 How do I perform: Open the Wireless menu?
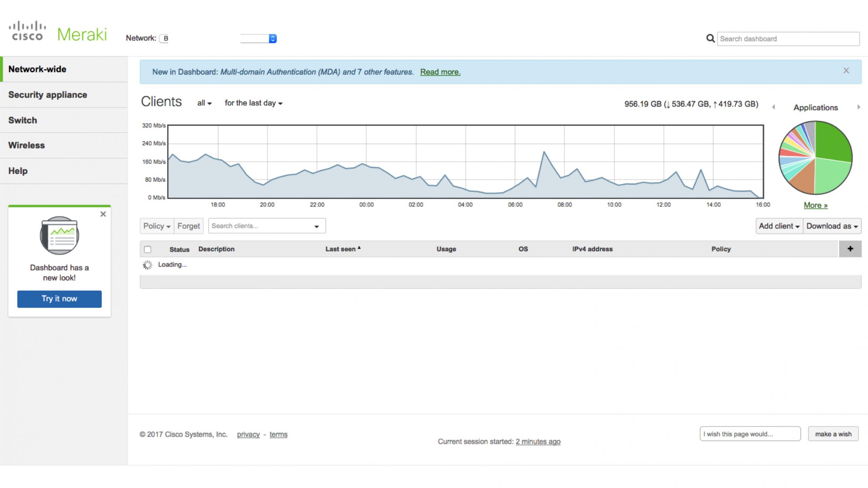(x=64, y=145)
